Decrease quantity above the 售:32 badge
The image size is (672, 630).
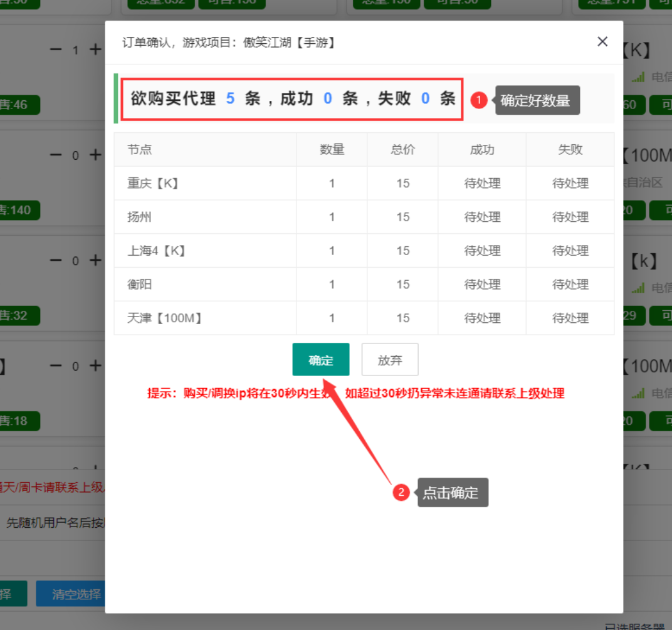[56, 260]
